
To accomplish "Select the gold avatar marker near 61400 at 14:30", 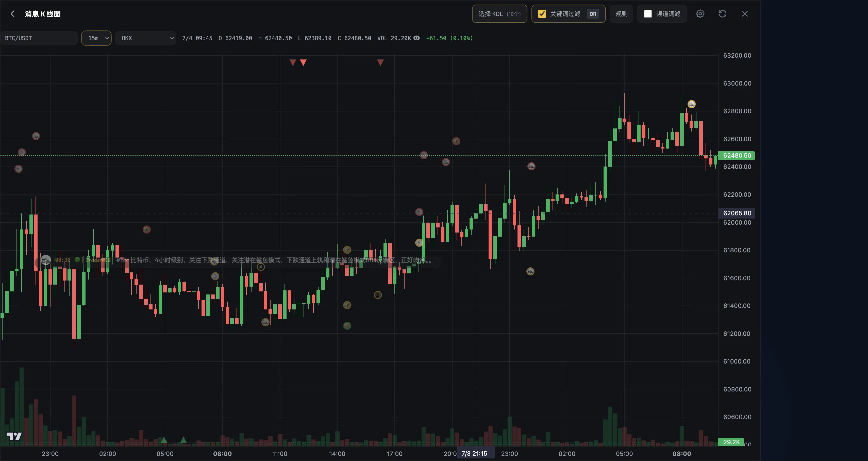I will coord(347,305).
